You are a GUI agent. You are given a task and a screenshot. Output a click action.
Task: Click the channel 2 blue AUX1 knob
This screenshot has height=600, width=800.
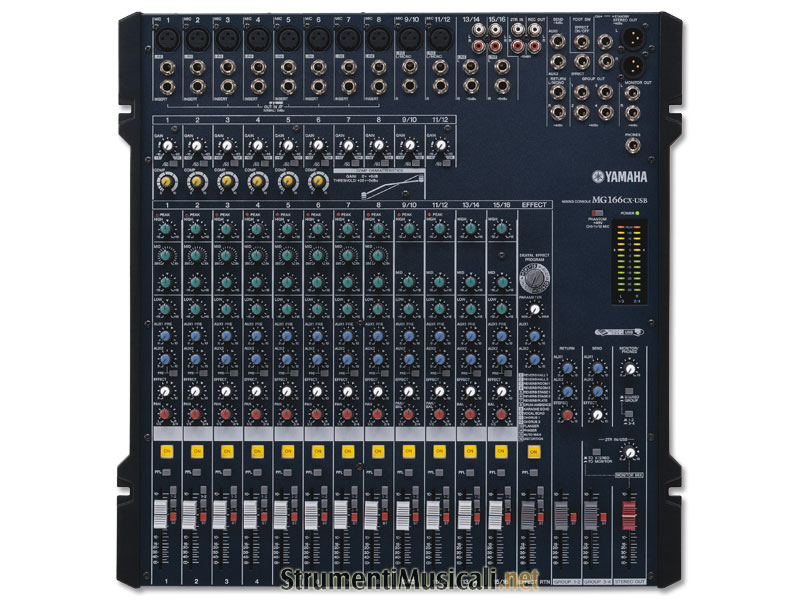(194, 336)
